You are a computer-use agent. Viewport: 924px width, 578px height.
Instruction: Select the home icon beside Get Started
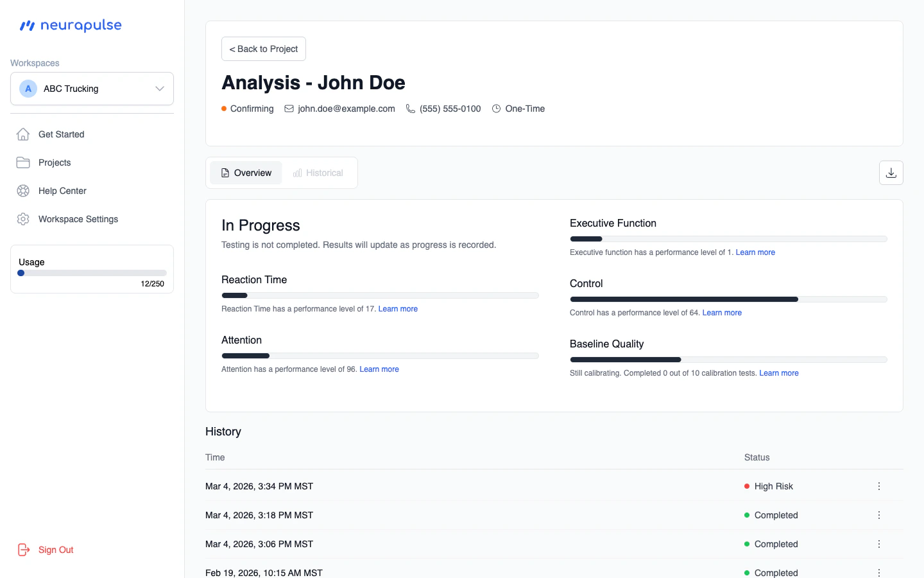[23, 134]
